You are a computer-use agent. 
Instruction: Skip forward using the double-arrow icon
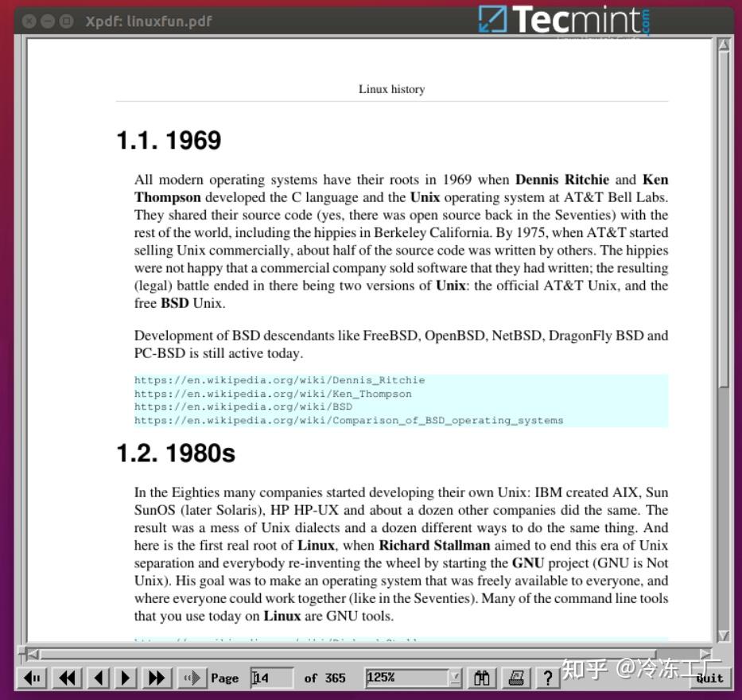(x=156, y=678)
